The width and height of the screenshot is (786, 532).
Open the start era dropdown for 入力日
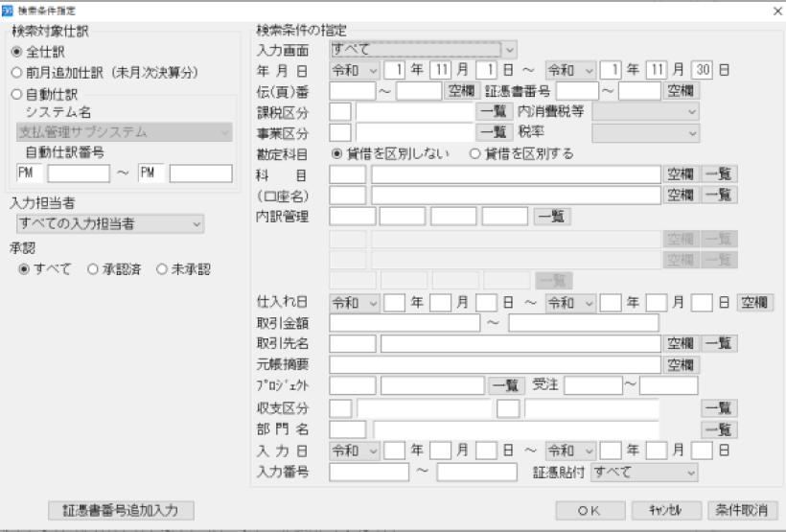coord(355,451)
